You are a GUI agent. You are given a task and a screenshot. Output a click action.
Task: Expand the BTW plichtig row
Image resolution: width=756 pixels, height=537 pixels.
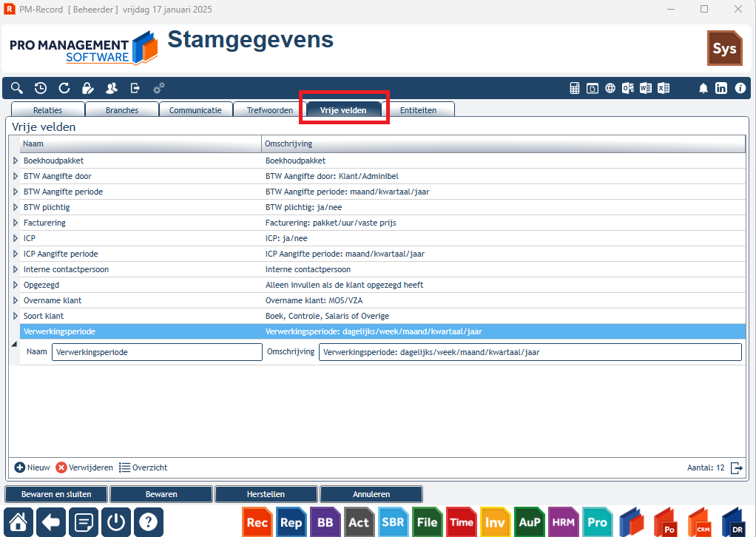pyautogui.click(x=15, y=207)
